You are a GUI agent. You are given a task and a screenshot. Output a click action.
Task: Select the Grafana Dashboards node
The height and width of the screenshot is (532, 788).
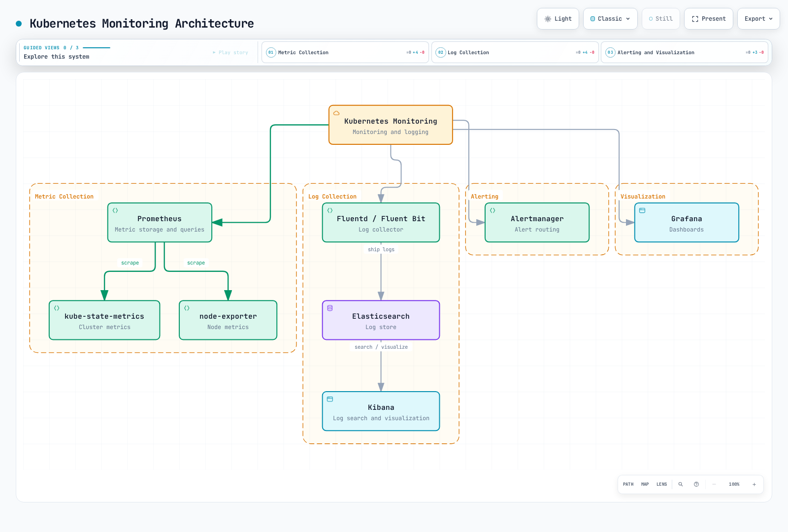click(x=687, y=223)
